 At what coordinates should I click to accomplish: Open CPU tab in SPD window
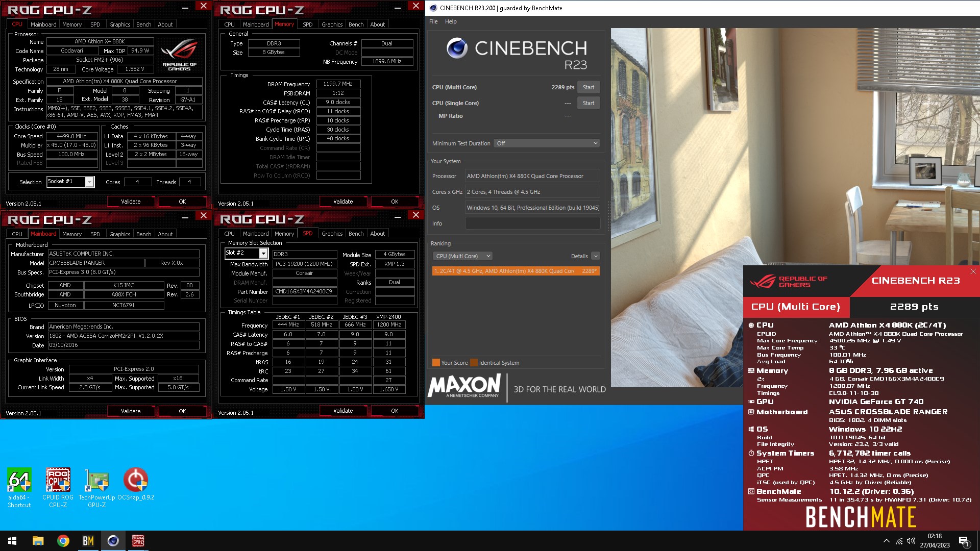[229, 234]
